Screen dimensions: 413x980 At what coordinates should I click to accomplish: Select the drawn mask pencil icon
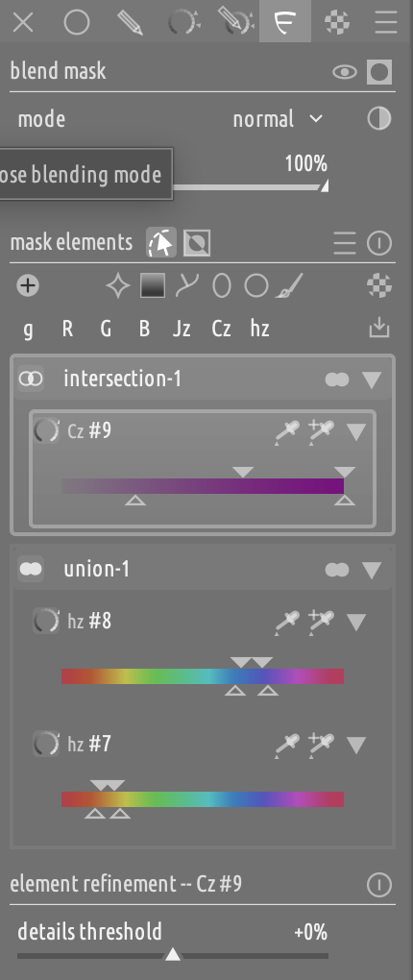pos(130,22)
